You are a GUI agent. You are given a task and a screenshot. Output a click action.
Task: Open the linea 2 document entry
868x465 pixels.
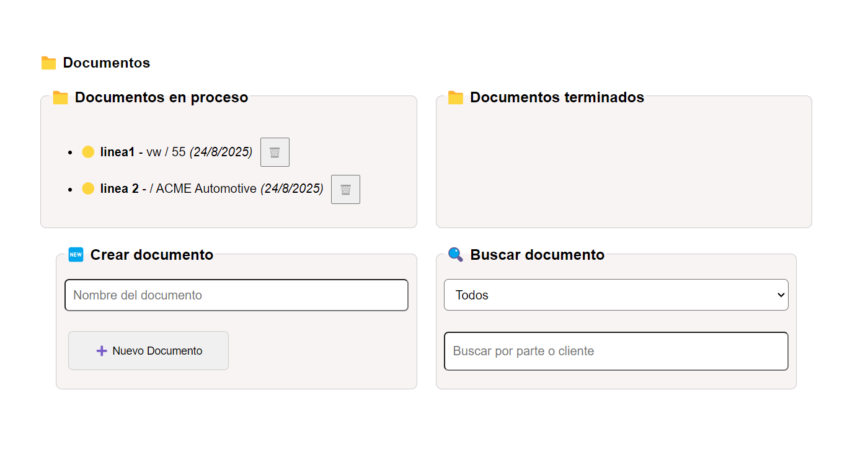119,188
